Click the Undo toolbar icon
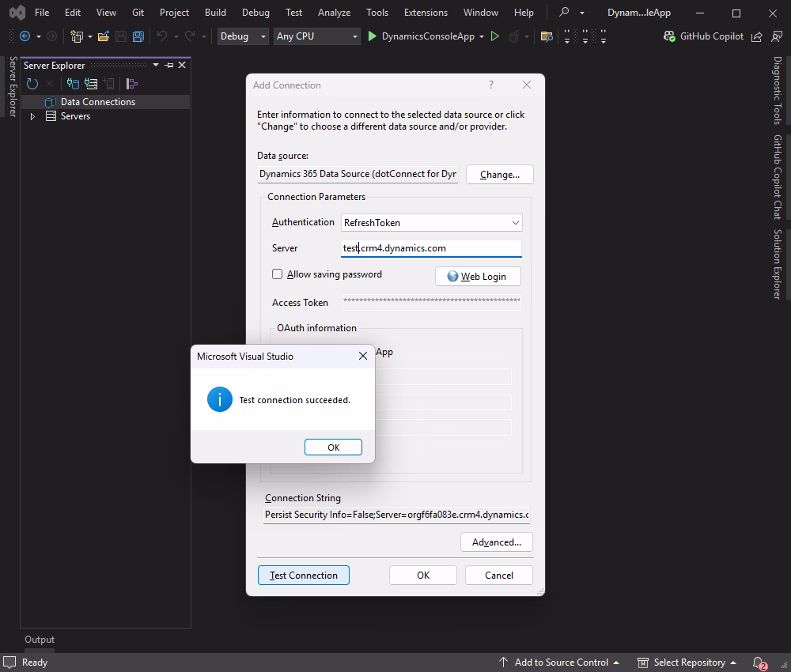Viewport: 791px width, 672px height. pyautogui.click(x=162, y=36)
